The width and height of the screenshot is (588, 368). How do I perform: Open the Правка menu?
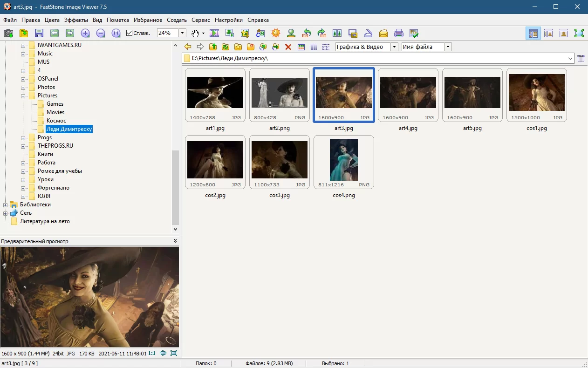[x=31, y=20]
